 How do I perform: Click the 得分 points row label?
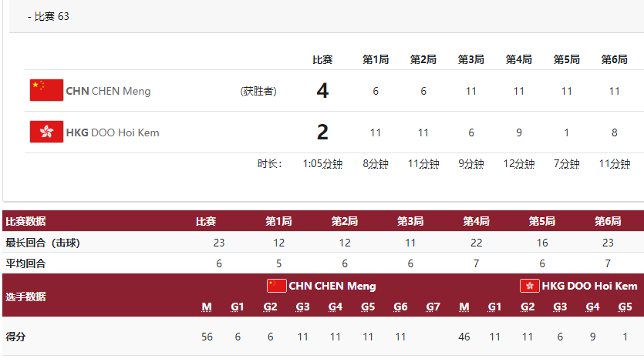tap(15, 337)
